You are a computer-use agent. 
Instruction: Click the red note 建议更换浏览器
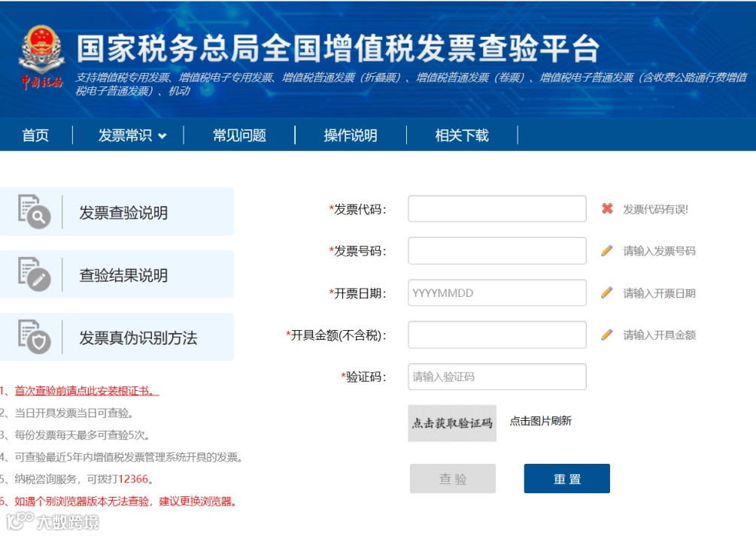coord(198,501)
